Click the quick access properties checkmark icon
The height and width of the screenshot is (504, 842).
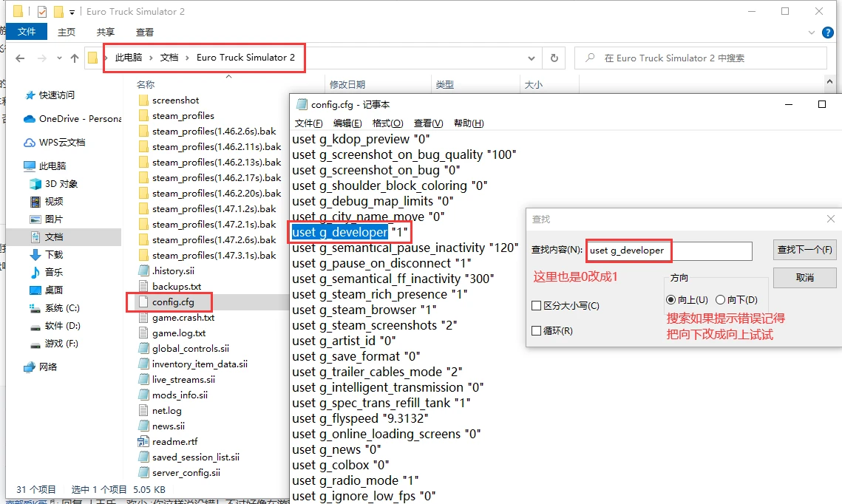pyautogui.click(x=42, y=11)
